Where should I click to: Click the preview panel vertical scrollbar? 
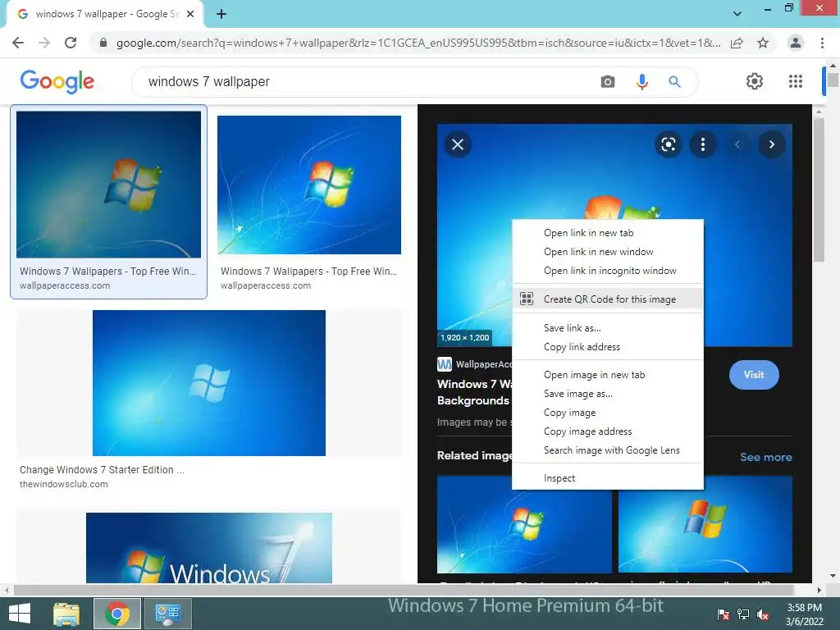819,190
